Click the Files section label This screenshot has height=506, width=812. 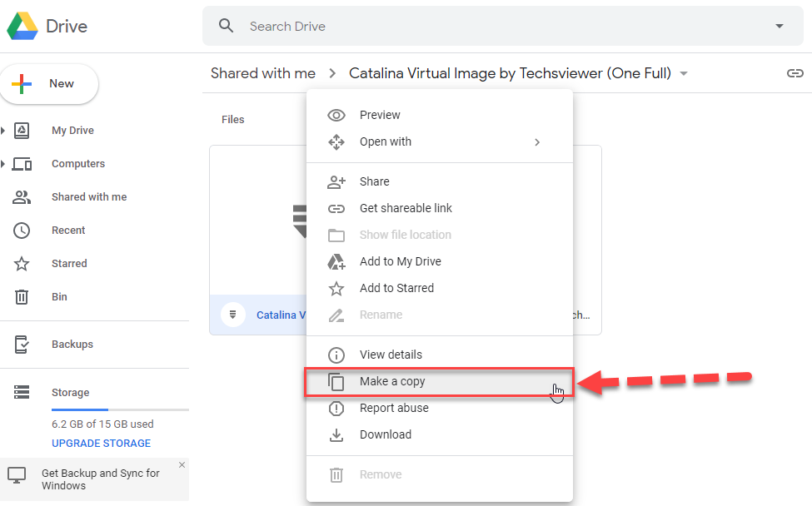tap(233, 120)
